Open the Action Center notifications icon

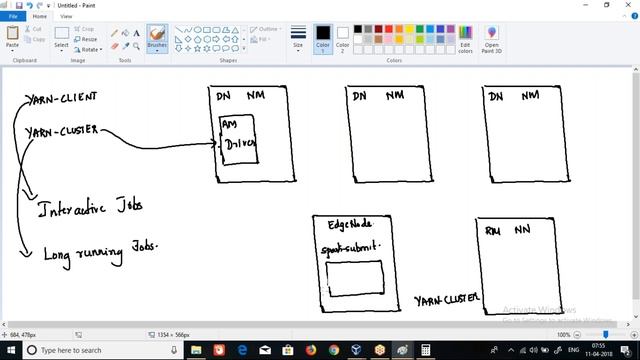pyautogui.click(x=625, y=350)
